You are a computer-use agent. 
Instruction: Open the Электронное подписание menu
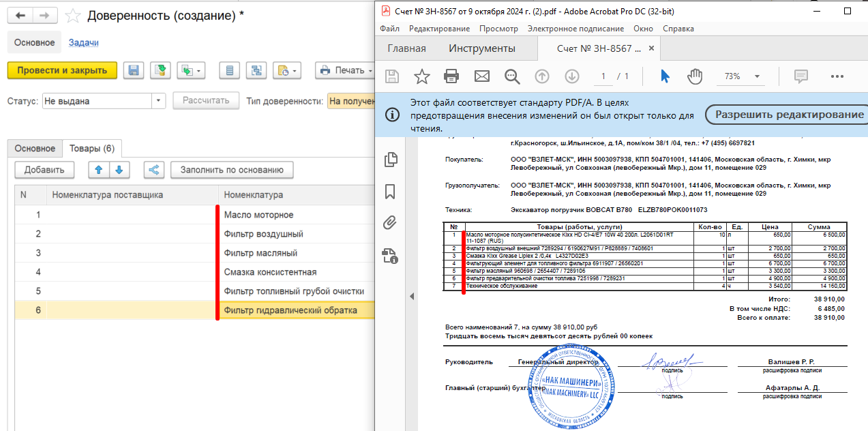[x=575, y=29]
